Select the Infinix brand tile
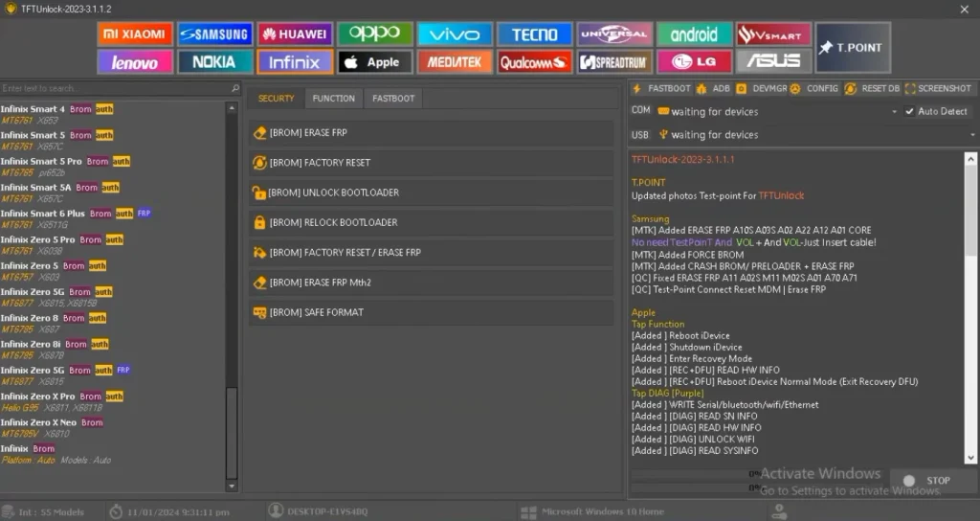The width and height of the screenshot is (980, 521). pos(295,62)
